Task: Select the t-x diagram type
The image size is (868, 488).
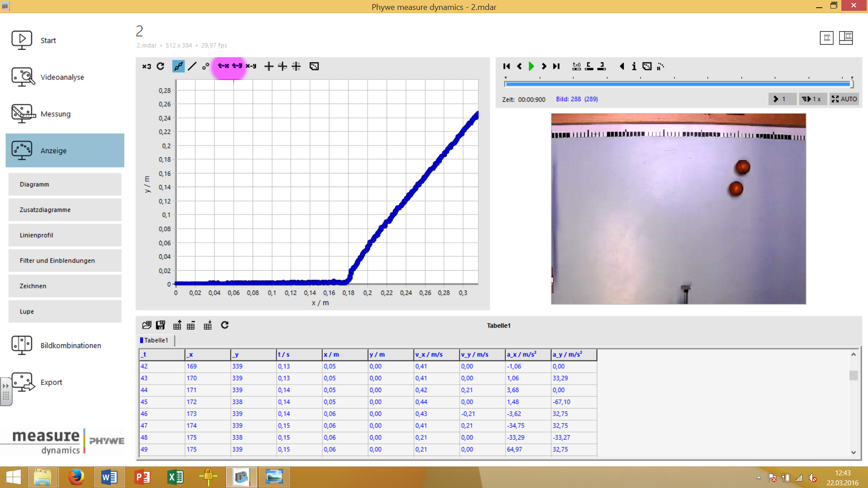Action: coord(223,66)
